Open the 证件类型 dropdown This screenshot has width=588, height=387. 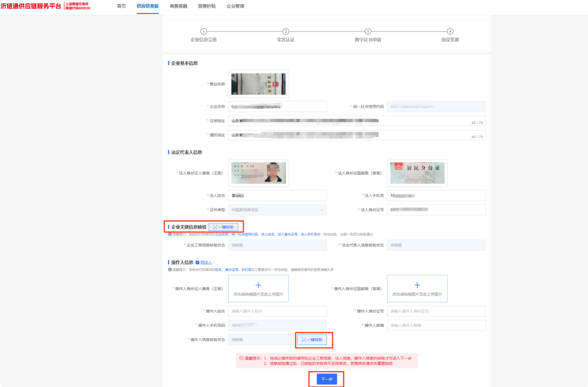277,210
